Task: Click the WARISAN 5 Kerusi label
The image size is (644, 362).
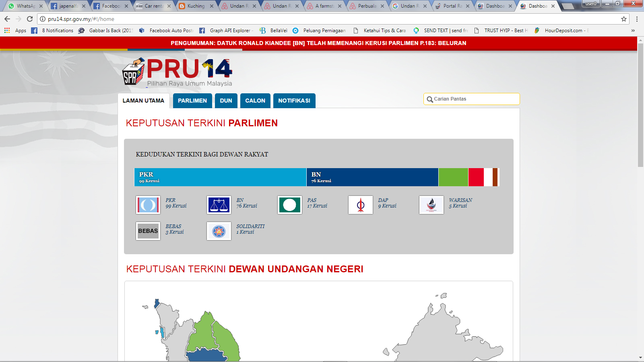Action: (460, 203)
